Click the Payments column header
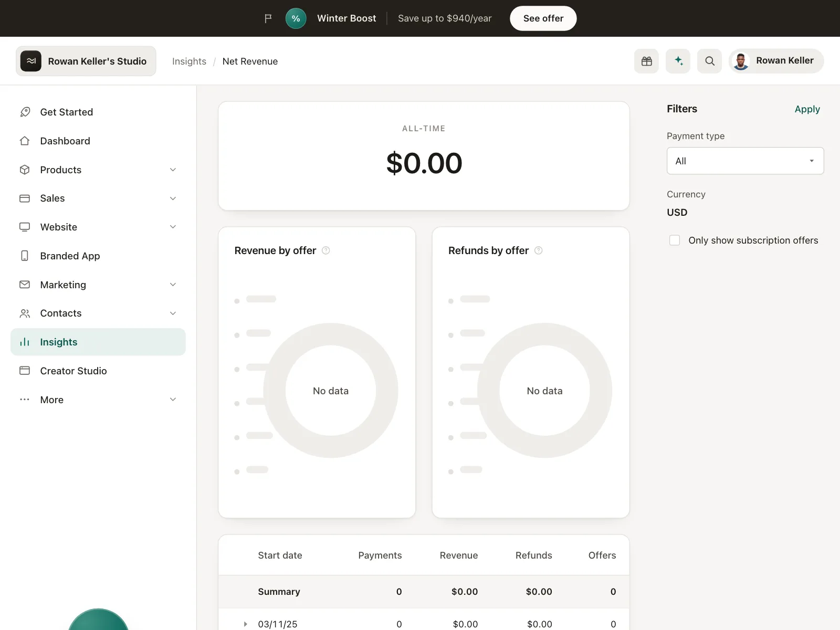 click(380, 555)
